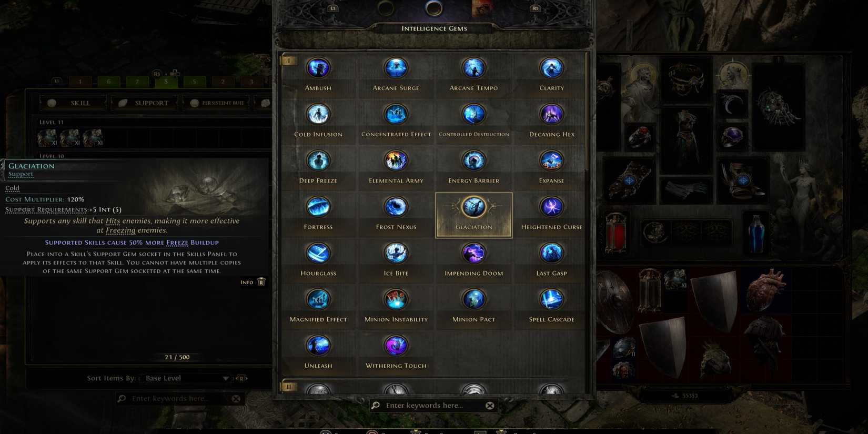Choose the Impending Doom gem icon

pyautogui.click(x=473, y=253)
